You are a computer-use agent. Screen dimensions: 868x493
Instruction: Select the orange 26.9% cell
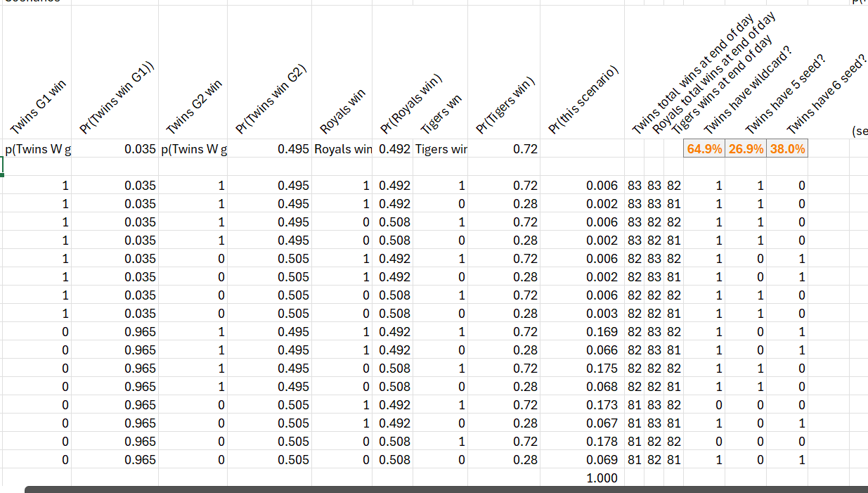(x=746, y=149)
